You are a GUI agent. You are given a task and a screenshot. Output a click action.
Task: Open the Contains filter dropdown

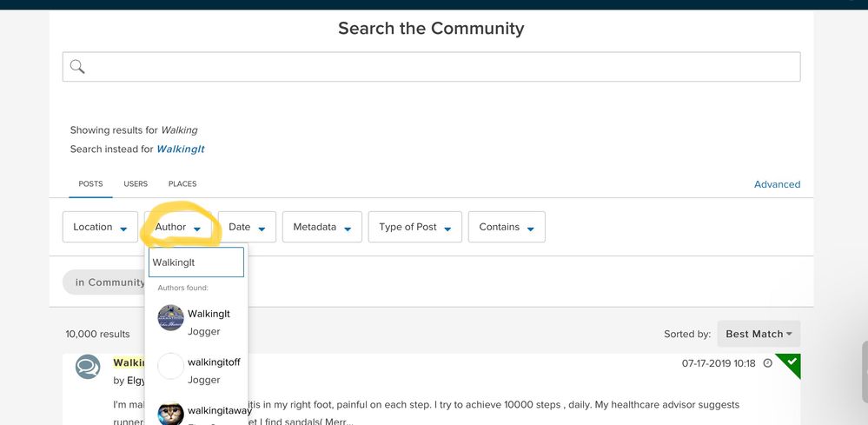coord(507,227)
